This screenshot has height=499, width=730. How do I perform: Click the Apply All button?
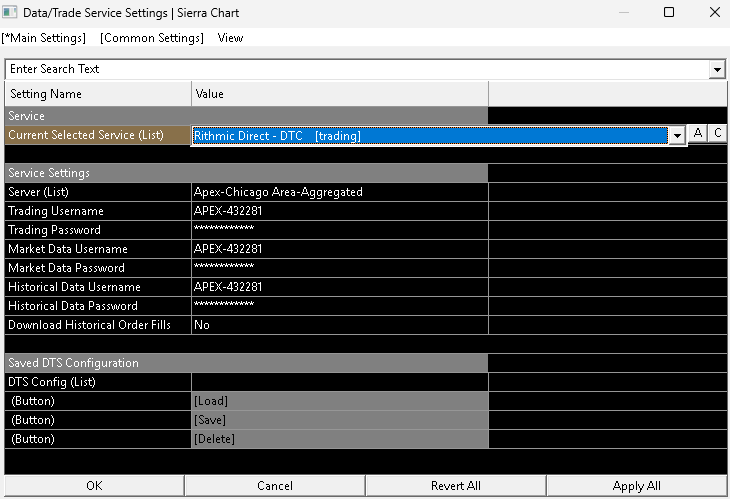coord(635,486)
